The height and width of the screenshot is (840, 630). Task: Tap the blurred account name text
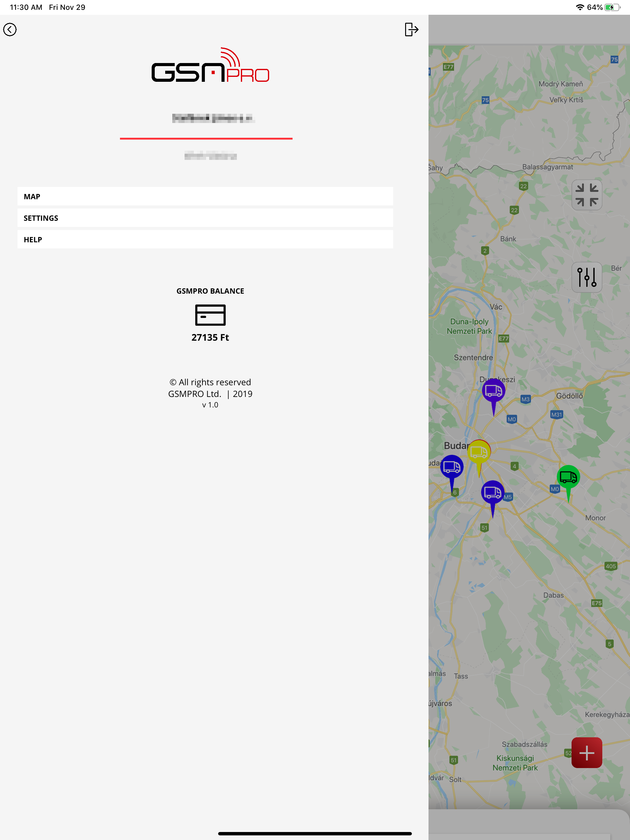pos(213,118)
